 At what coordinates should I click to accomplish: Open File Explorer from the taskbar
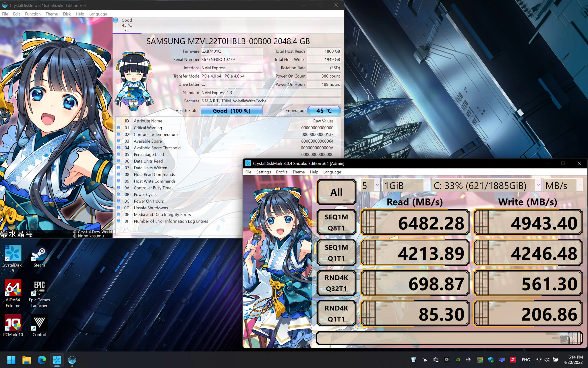coord(26,360)
